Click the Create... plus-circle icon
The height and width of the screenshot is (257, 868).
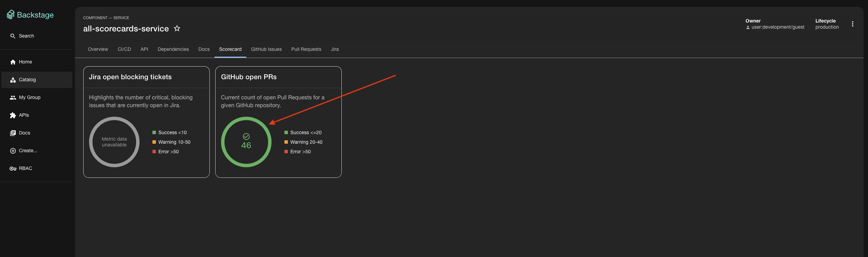pyautogui.click(x=13, y=151)
